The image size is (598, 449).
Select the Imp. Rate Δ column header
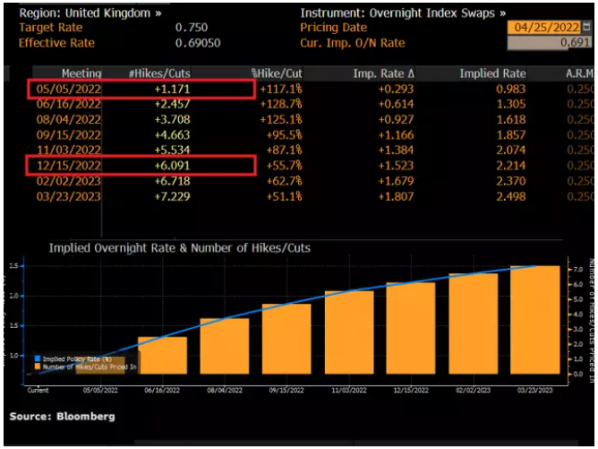384,73
